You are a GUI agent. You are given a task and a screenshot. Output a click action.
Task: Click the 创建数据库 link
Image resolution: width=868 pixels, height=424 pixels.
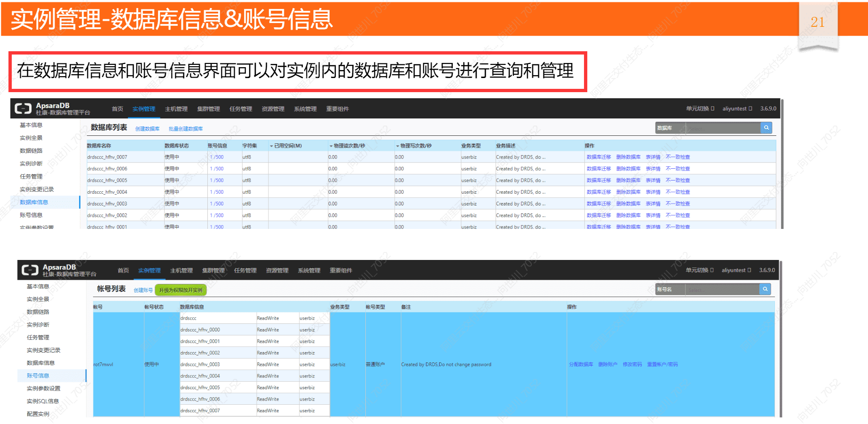pos(147,129)
